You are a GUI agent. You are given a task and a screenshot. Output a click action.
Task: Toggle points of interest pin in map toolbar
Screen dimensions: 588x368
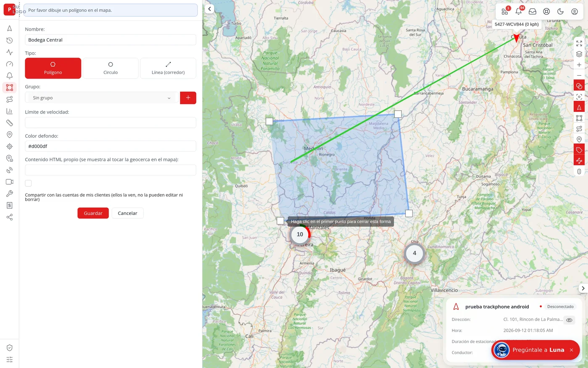579,139
